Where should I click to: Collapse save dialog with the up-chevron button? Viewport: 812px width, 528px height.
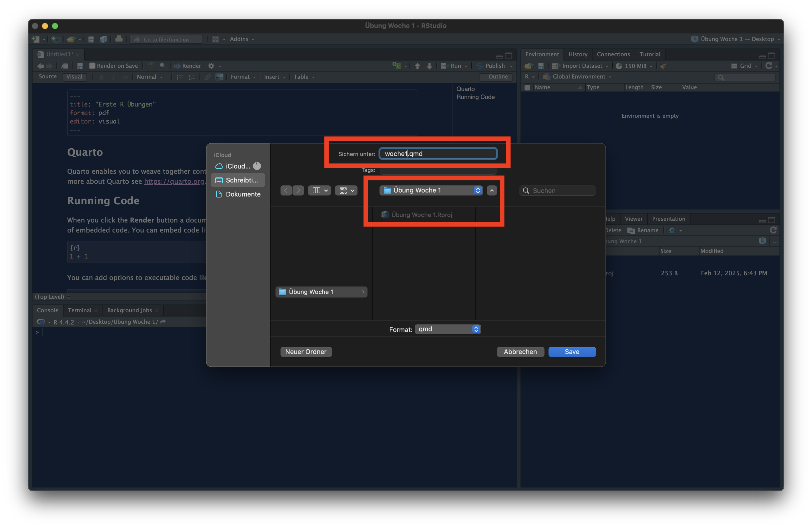[492, 190]
